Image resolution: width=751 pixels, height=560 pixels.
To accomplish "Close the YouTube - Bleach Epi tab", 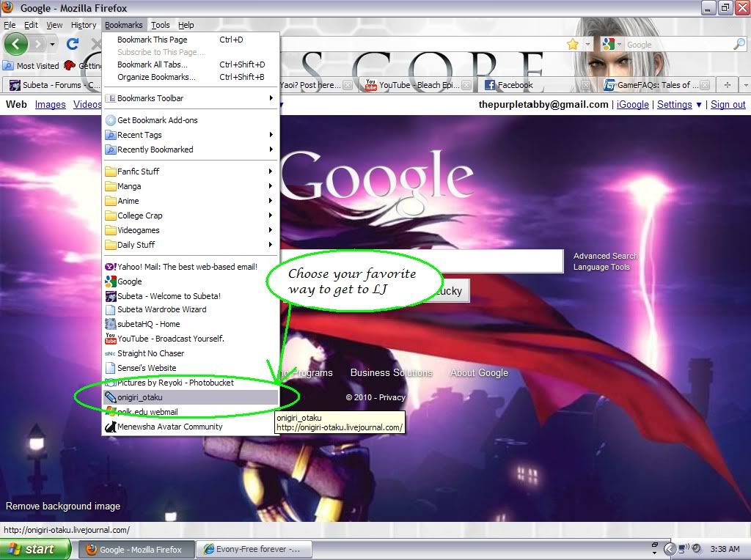I will 466,85.
